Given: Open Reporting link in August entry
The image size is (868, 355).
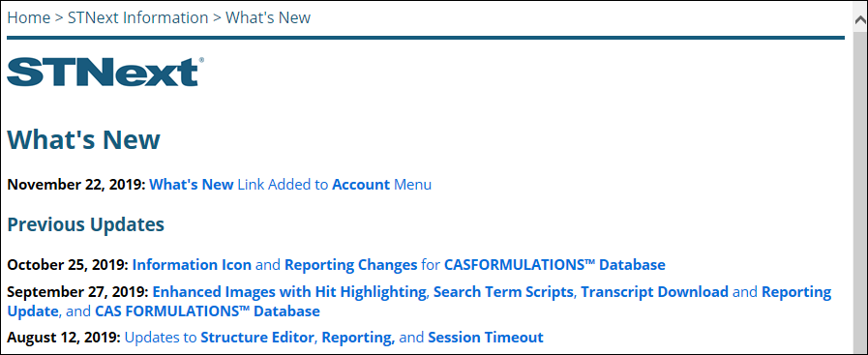Looking at the screenshot, I should click(358, 337).
